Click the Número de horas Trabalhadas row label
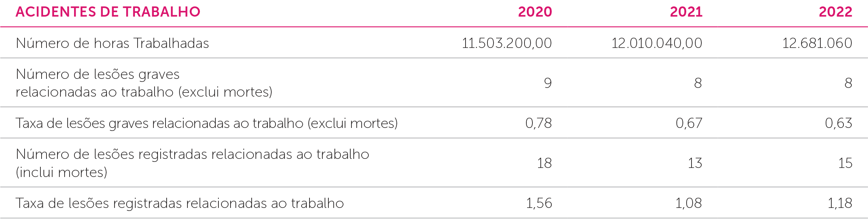 112,43
